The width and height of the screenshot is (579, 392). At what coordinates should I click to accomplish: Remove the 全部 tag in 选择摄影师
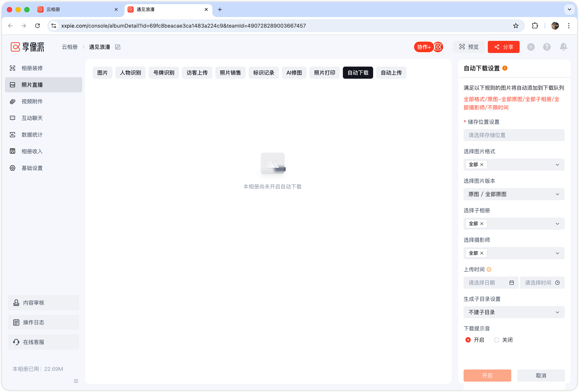click(x=482, y=253)
